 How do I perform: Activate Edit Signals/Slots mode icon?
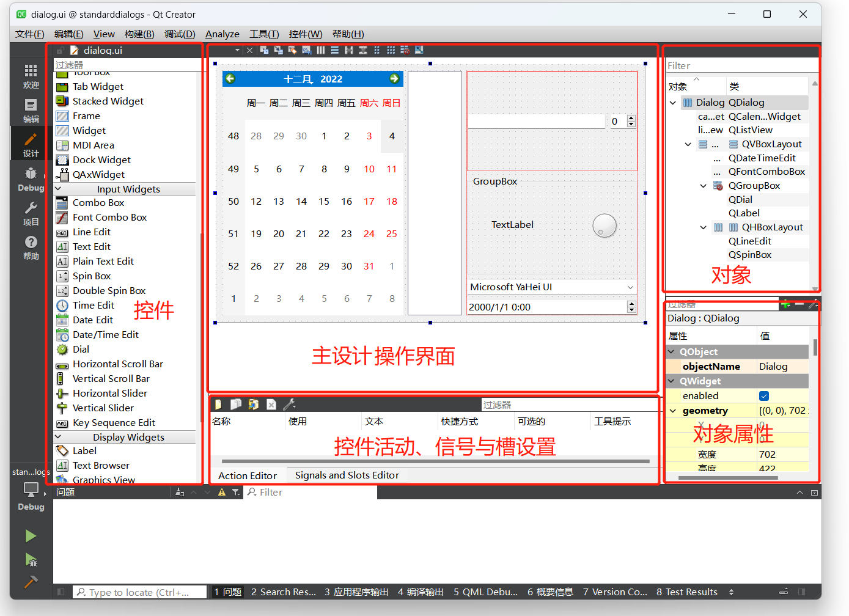[278, 50]
